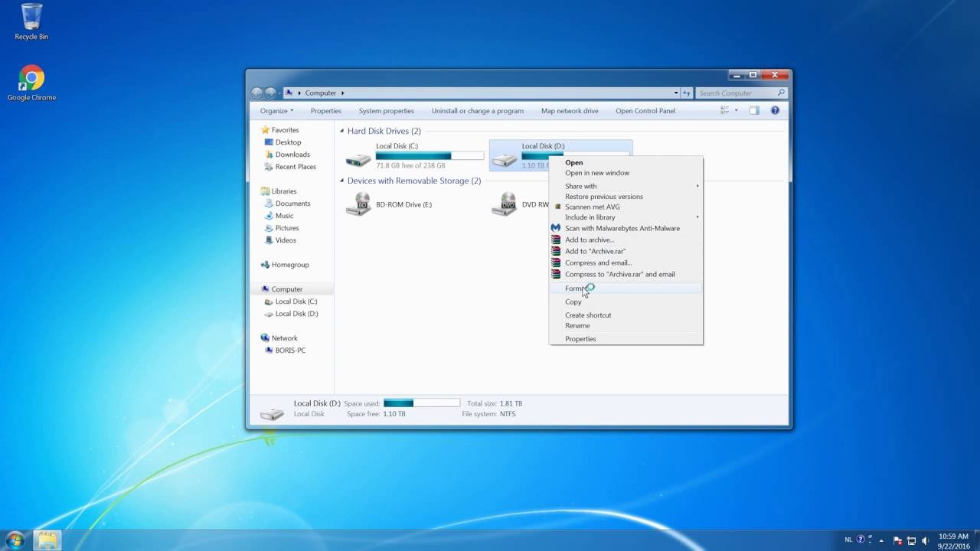Image resolution: width=980 pixels, height=551 pixels.
Task: Click the AVG icon beside Scannen met AVG
Action: click(x=557, y=207)
